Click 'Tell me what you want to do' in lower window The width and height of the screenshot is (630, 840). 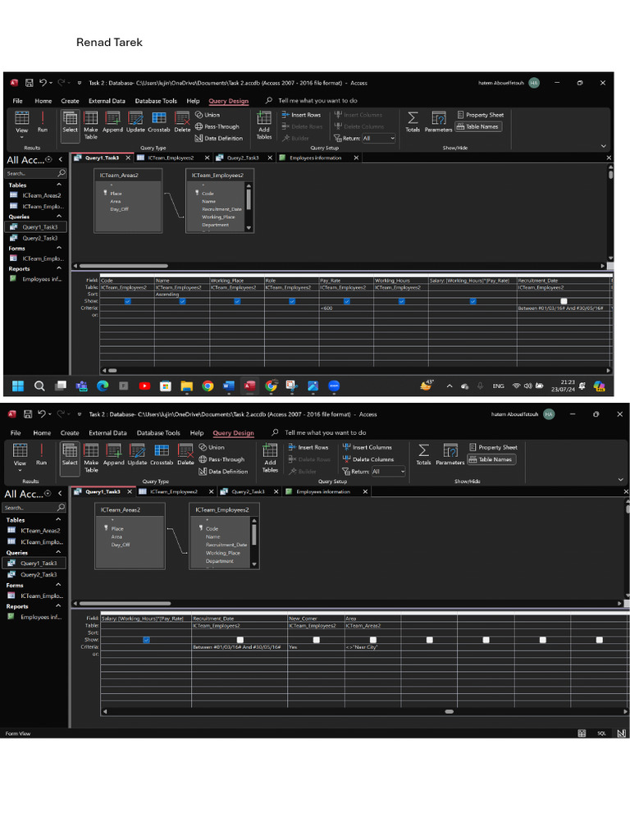[x=325, y=433]
